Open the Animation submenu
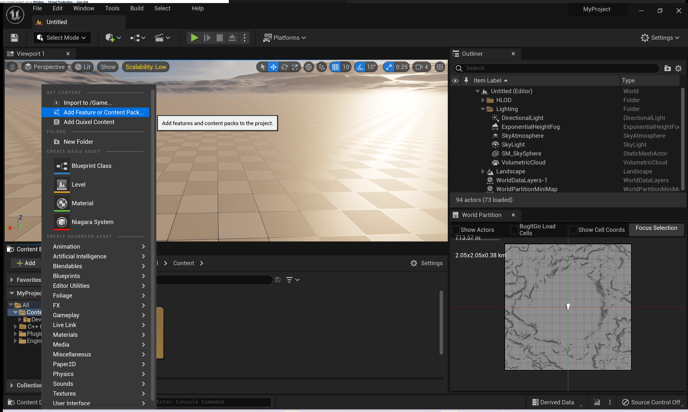 click(x=99, y=247)
